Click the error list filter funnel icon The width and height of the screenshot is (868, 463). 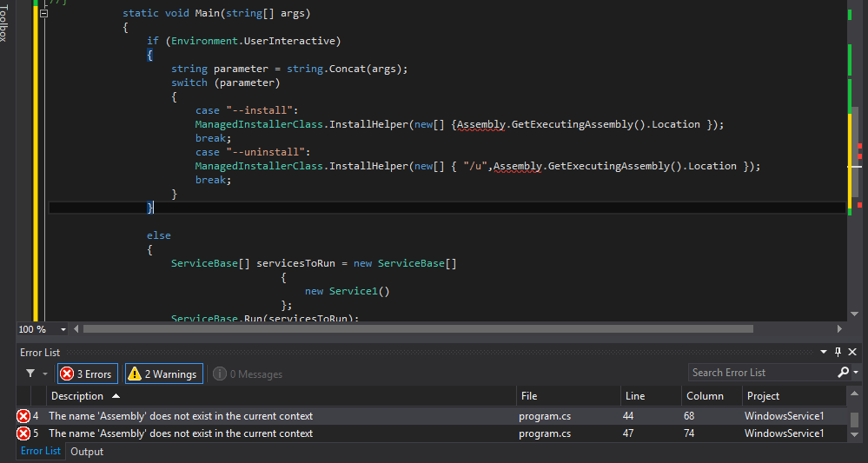[x=30, y=374]
